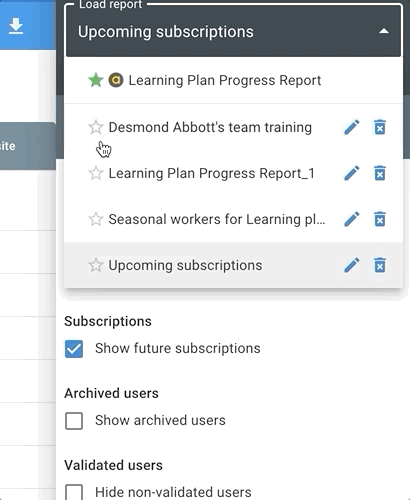Delete Learning Plan Progress Report_1
The height and width of the screenshot is (500, 410).
(x=380, y=173)
